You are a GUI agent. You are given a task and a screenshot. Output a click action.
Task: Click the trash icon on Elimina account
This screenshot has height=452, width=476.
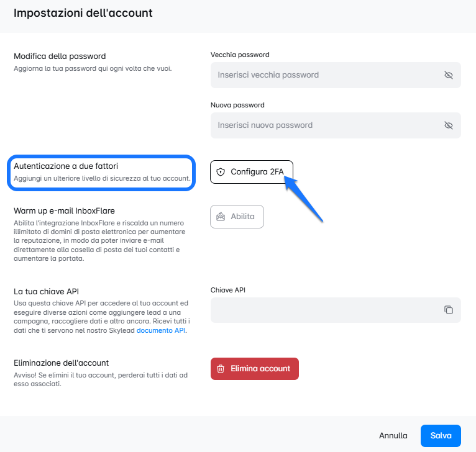click(x=221, y=369)
